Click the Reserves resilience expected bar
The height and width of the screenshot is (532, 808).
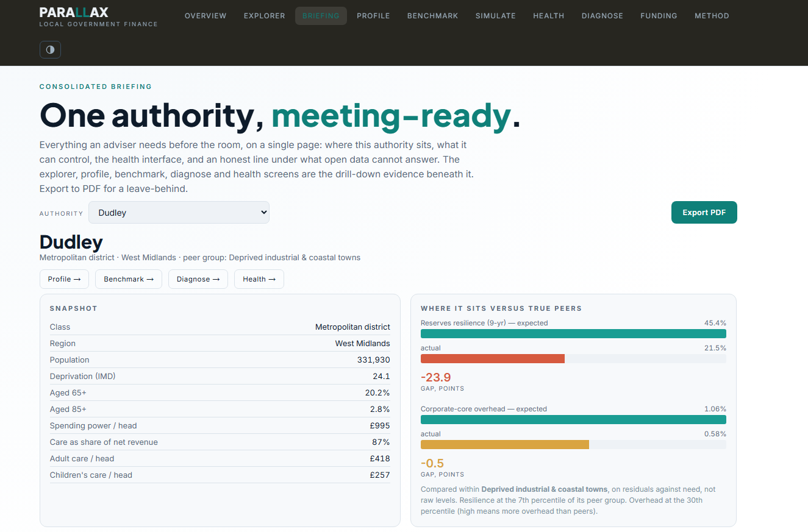[x=573, y=334]
